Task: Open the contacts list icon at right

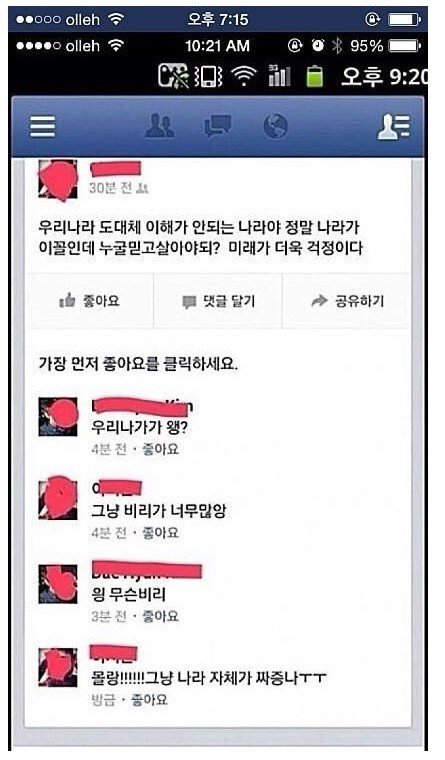Action: click(x=394, y=126)
